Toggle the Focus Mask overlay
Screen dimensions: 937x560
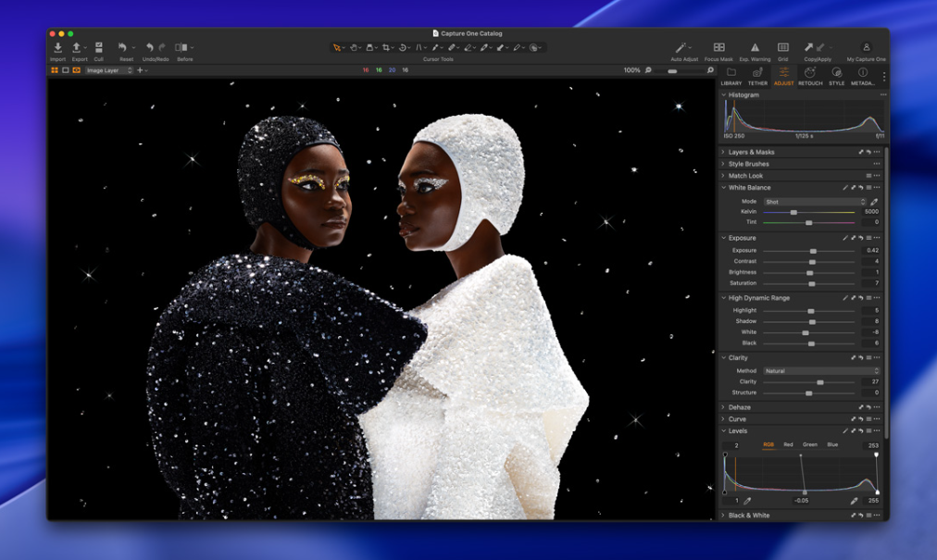pos(718,47)
